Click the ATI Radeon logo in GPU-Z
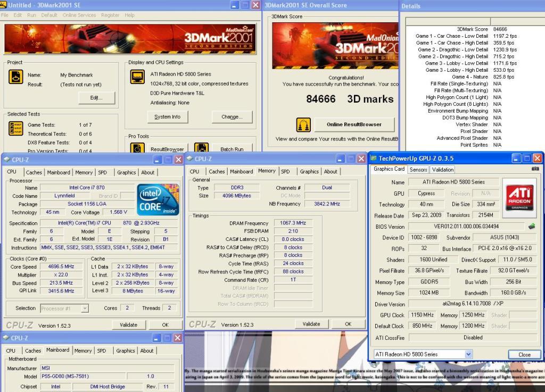This screenshot has width=545, height=392. click(519, 197)
